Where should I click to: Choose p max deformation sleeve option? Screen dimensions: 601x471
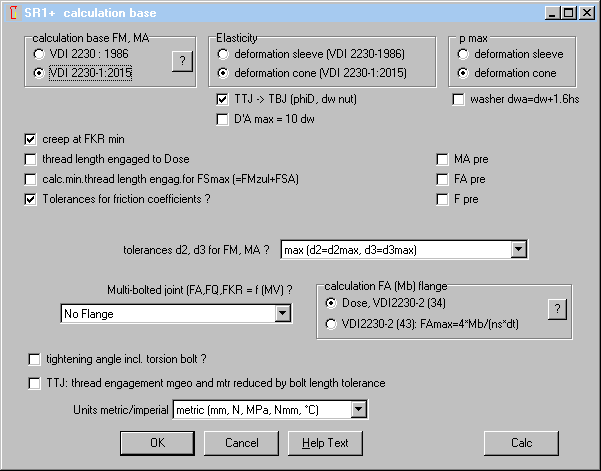[x=463, y=54]
